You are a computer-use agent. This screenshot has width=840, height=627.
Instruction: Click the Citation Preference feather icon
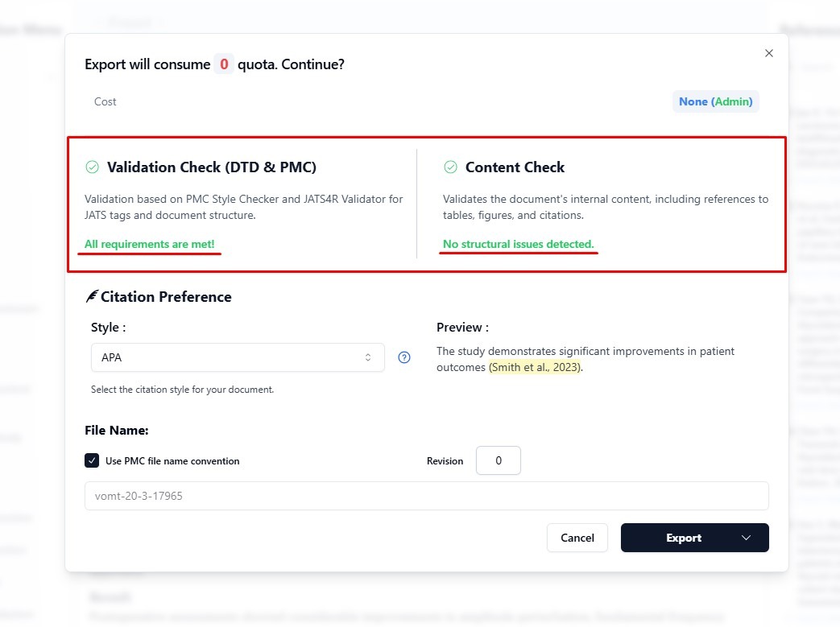91,297
